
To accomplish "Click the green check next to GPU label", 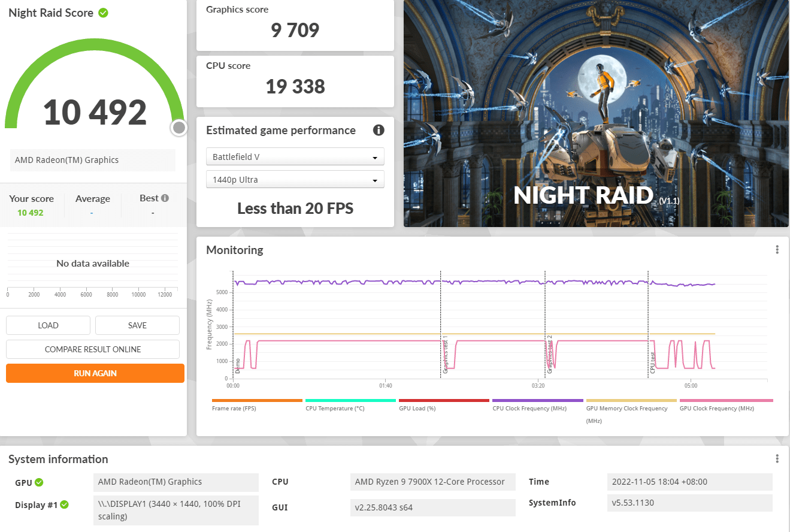I will [39, 482].
